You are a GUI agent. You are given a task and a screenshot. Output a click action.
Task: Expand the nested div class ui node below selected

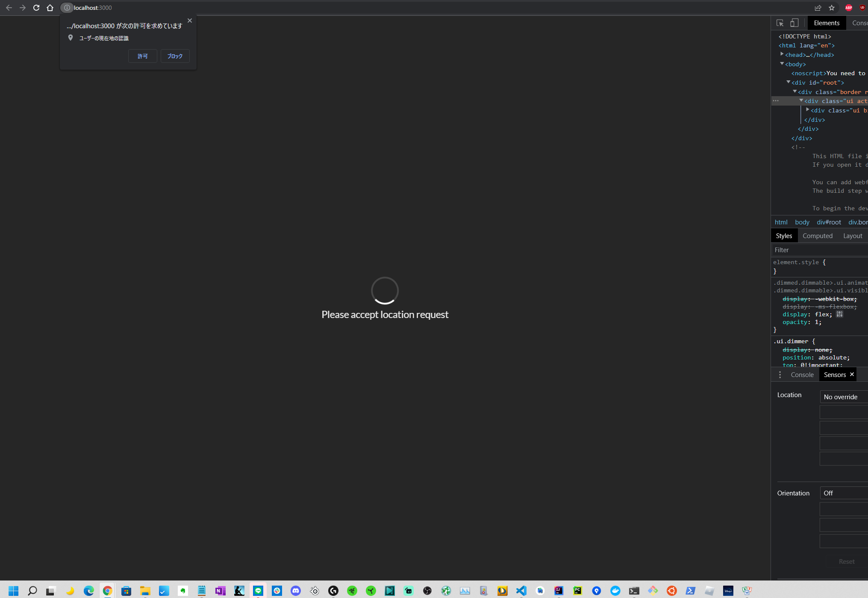point(807,109)
